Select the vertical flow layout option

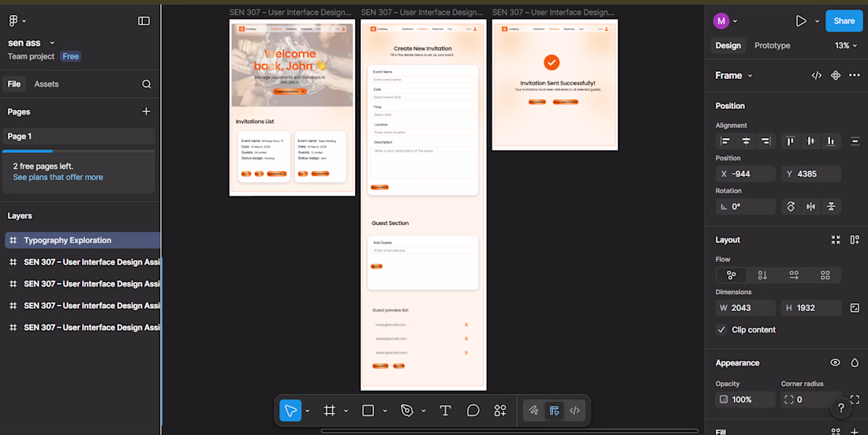(x=762, y=276)
